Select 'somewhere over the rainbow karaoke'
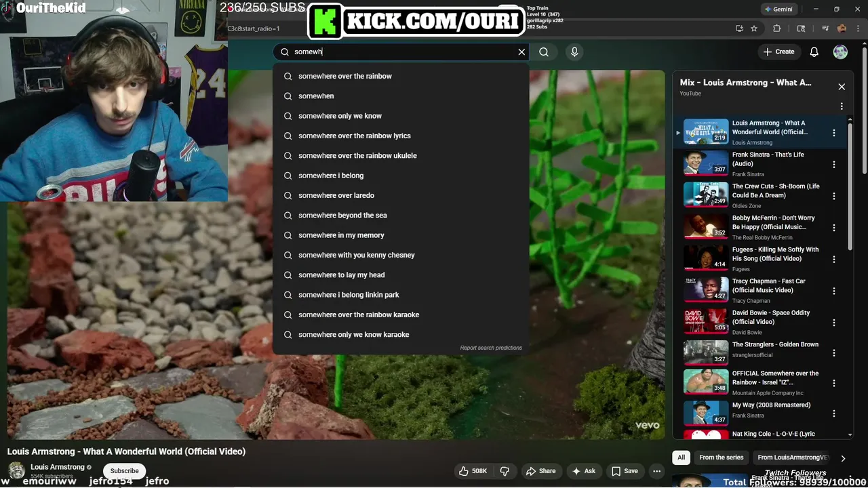The image size is (868, 488). click(x=401, y=314)
